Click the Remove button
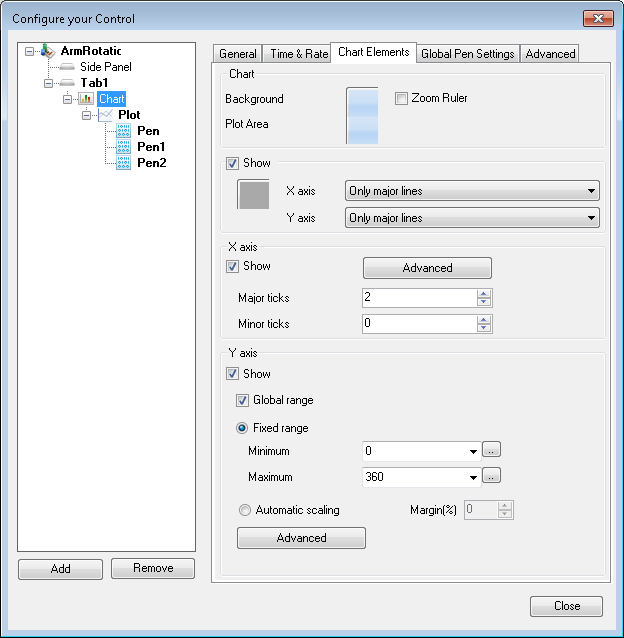This screenshot has height=638, width=624. click(152, 569)
